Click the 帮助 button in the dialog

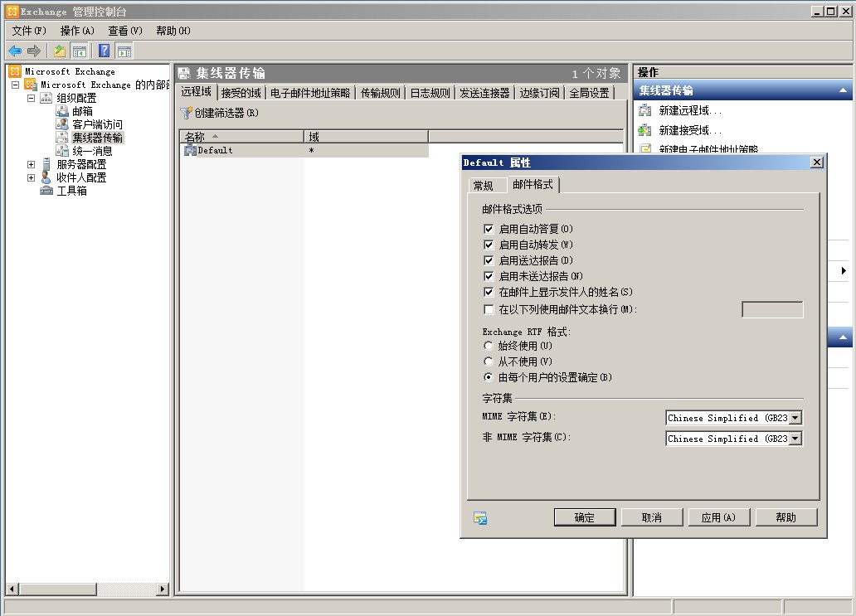[x=786, y=517]
